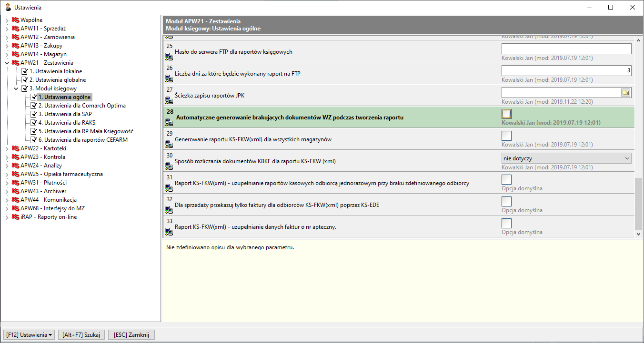Enable KS-FKW(xml) report for all warehouses checkbox
644x343 pixels.
[506, 136]
